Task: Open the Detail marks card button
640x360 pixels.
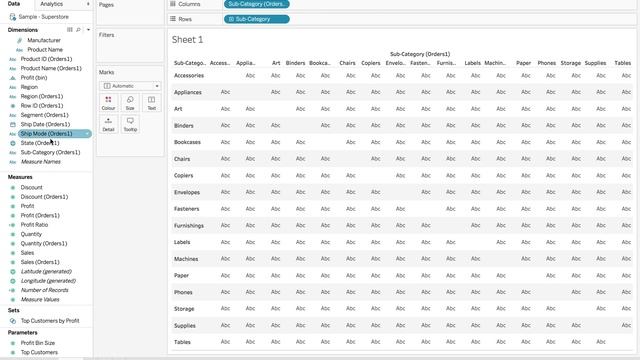Action: pyautogui.click(x=108, y=124)
